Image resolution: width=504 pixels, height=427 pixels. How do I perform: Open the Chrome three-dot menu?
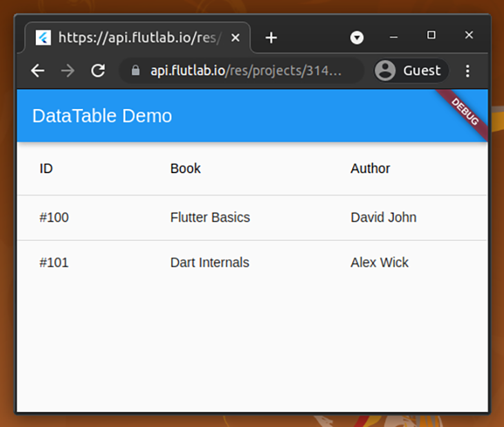click(467, 71)
